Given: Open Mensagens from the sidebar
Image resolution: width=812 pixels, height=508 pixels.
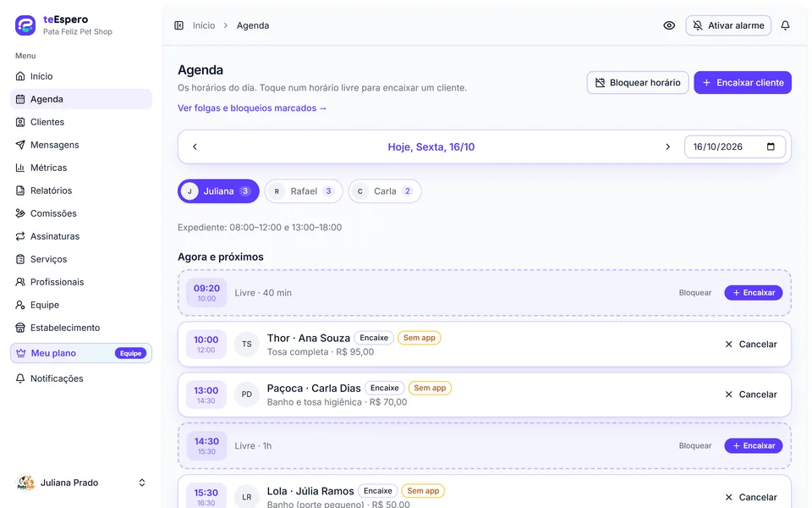Looking at the screenshot, I should point(81,145).
